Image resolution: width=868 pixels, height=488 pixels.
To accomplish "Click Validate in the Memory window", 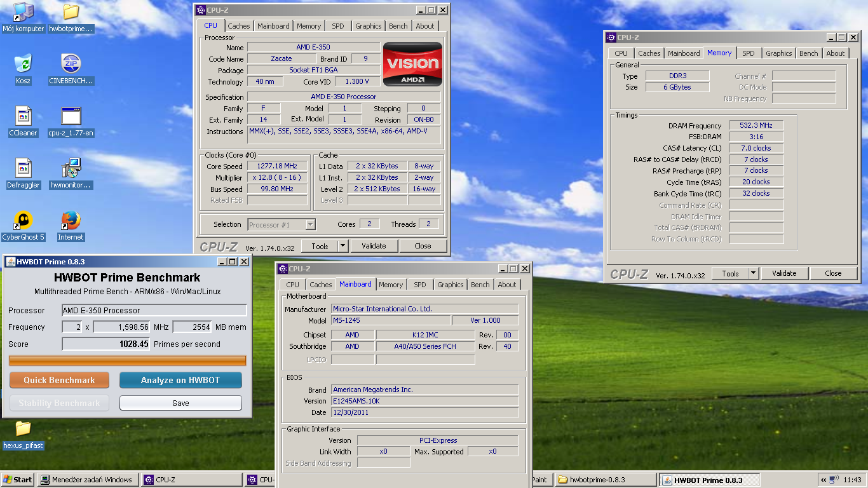I will (784, 273).
